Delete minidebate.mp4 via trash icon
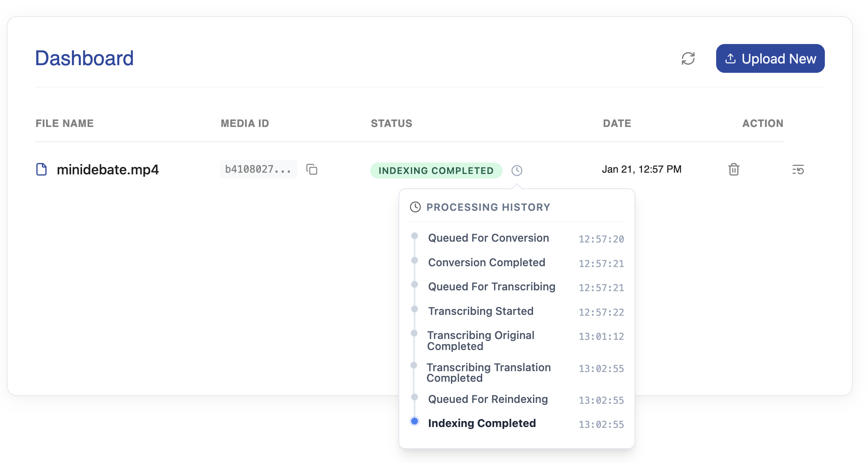Viewport: 868px width, 463px height. point(733,169)
